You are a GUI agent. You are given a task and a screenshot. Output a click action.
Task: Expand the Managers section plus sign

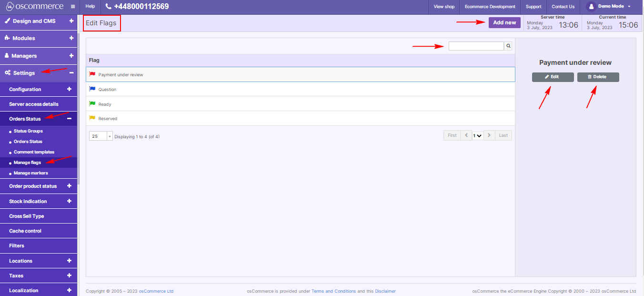pyautogui.click(x=71, y=56)
